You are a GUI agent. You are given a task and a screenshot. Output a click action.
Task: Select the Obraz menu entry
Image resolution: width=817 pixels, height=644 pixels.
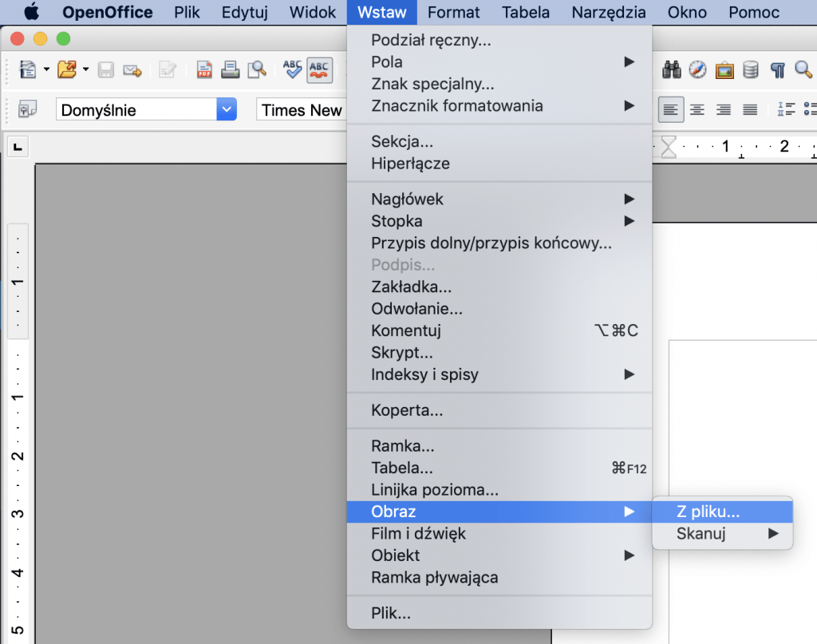(499, 512)
